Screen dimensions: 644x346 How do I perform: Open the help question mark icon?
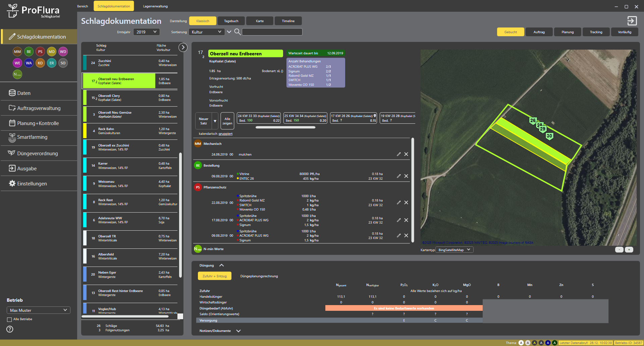(x=10, y=329)
